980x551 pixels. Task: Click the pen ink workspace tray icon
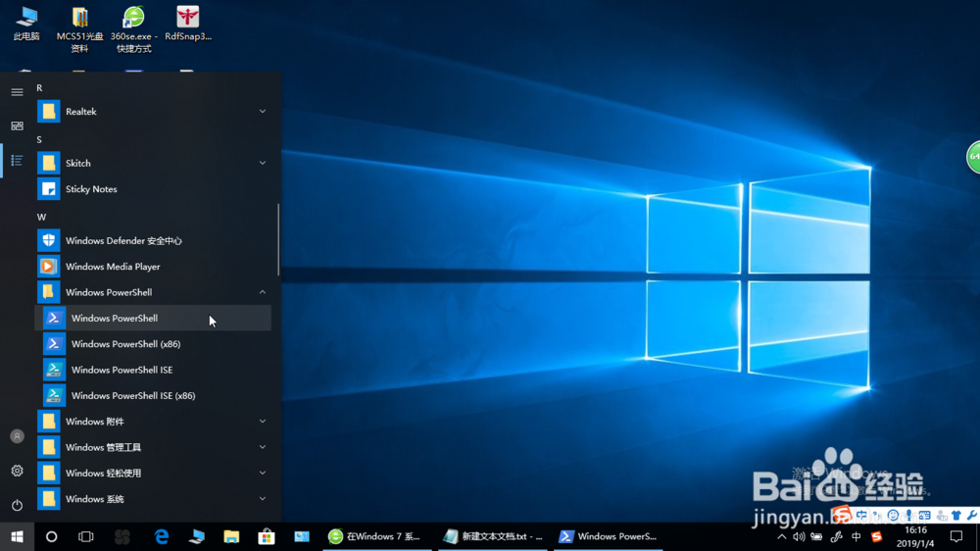(836, 536)
